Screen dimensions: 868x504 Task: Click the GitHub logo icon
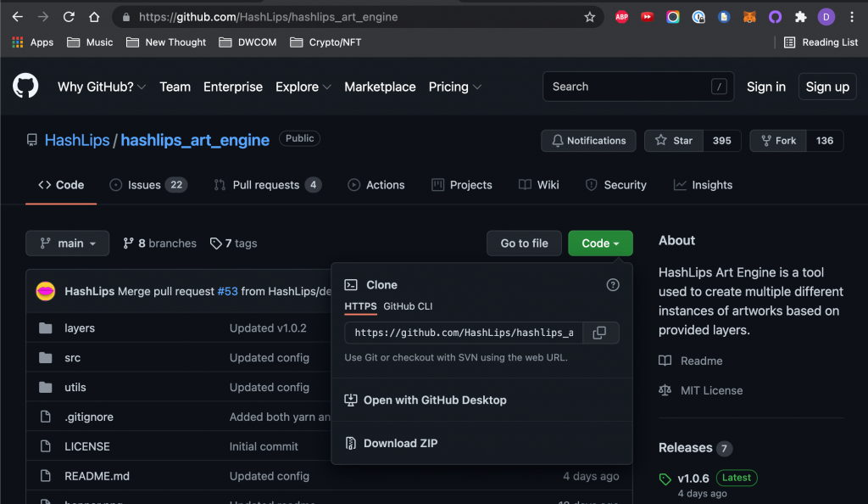click(x=25, y=86)
